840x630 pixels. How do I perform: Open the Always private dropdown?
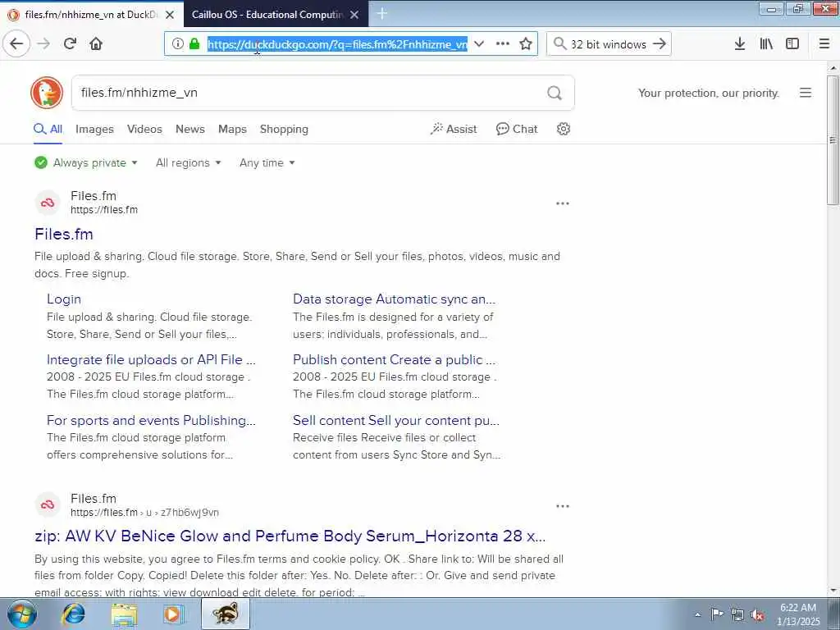(x=85, y=163)
